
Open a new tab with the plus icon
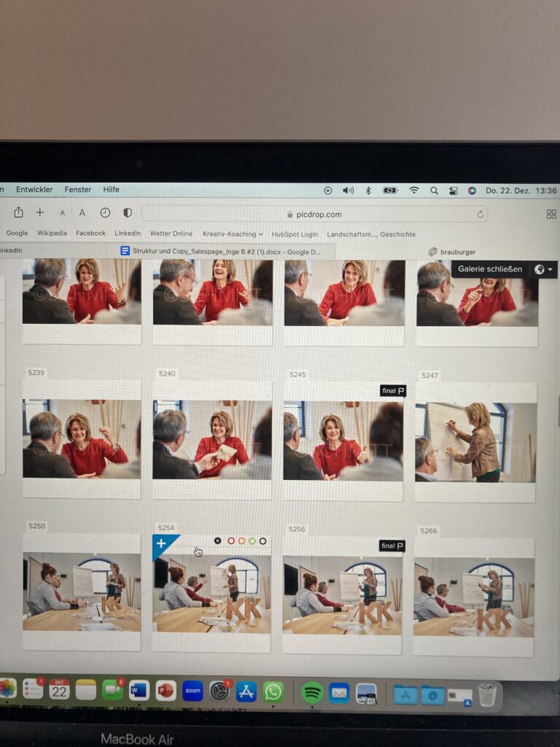[40, 212]
